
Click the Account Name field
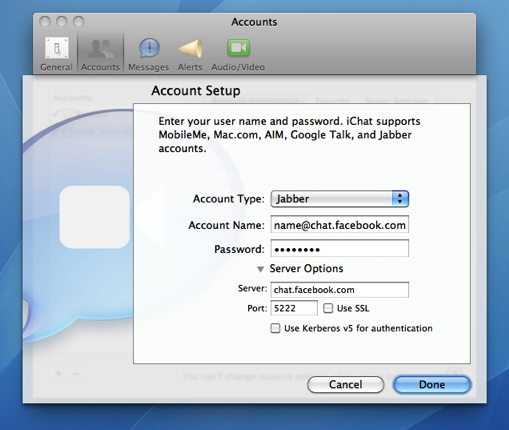(340, 225)
